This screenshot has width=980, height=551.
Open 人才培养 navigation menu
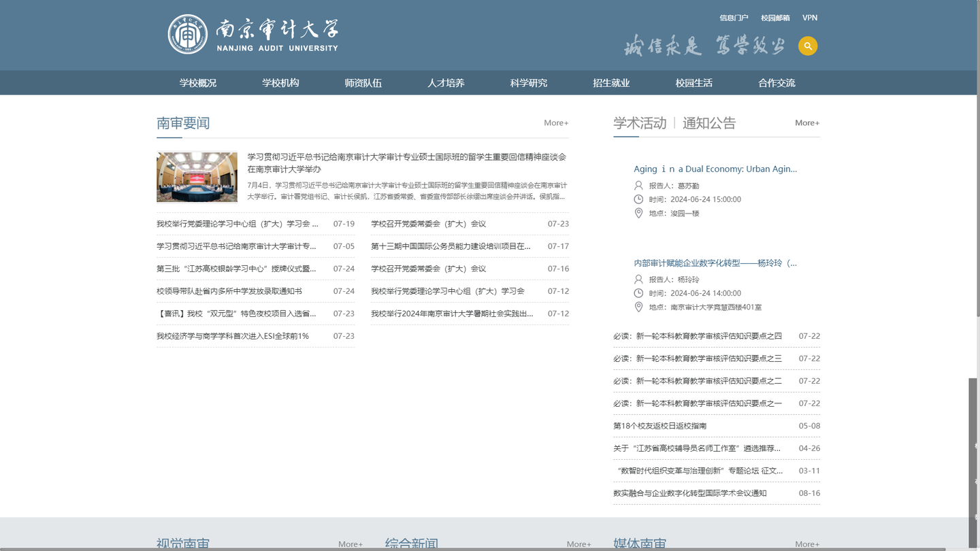[x=446, y=83]
